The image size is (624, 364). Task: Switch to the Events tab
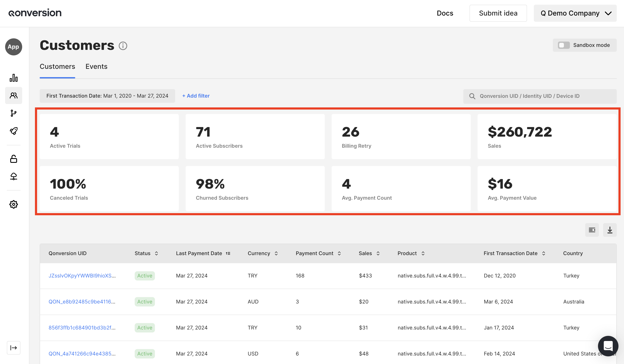(96, 66)
